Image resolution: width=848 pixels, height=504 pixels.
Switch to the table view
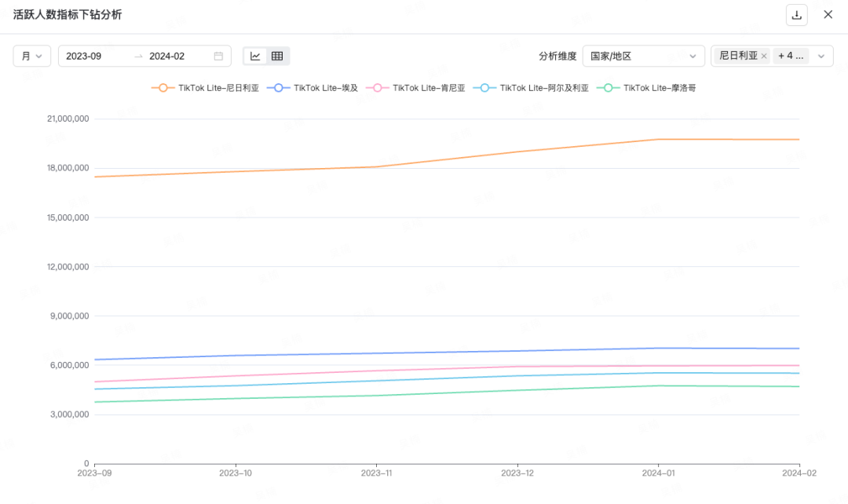click(x=277, y=56)
